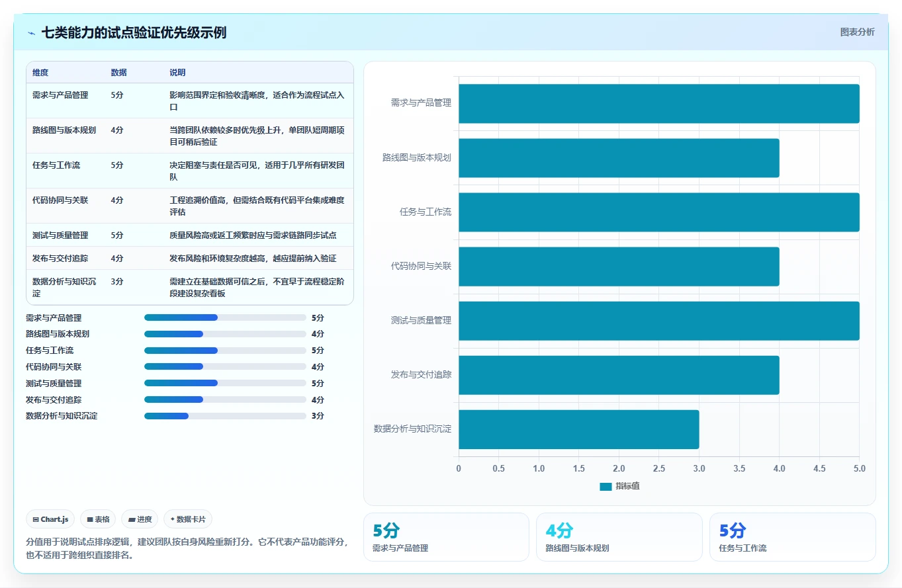
Task: Click the 代码协同与关联 cell in the table
Action: (60, 200)
